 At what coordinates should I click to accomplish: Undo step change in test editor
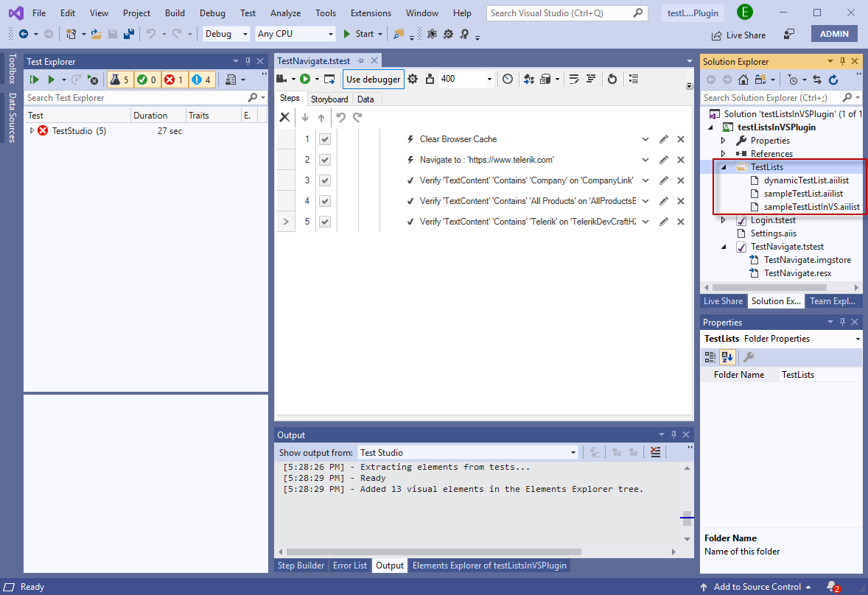341,117
